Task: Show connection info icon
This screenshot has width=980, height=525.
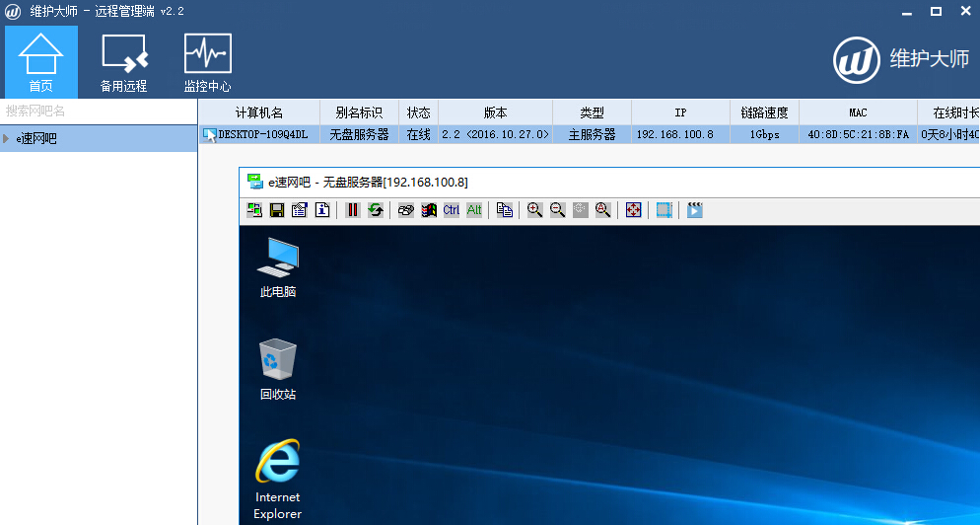Action: [x=321, y=210]
